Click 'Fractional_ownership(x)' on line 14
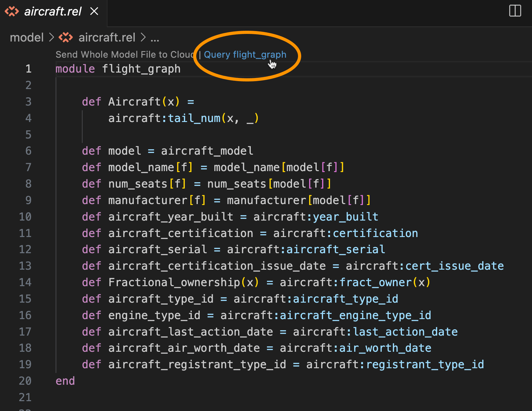 coord(184,282)
